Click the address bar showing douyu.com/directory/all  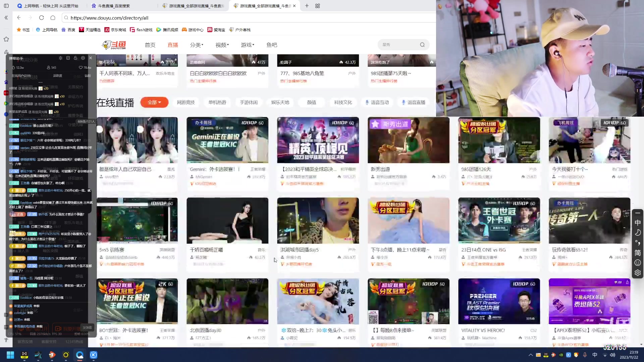248,18
